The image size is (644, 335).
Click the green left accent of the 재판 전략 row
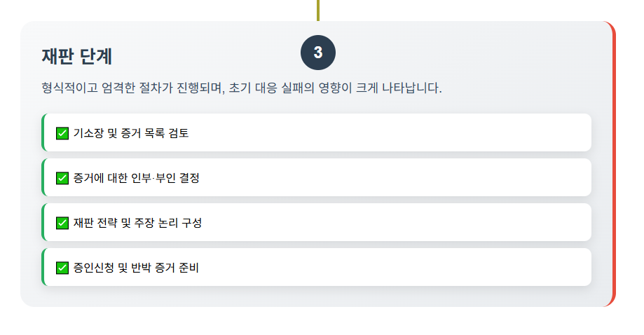coord(43,222)
